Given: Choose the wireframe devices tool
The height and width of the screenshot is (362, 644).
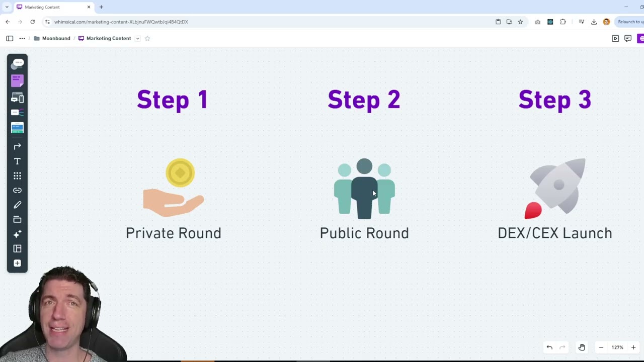Looking at the screenshot, I should (18, 98).
